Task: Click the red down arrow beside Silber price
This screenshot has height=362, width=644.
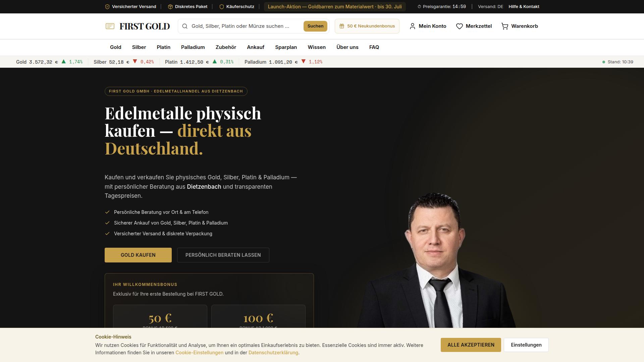Action: click(x=135, y=62)
